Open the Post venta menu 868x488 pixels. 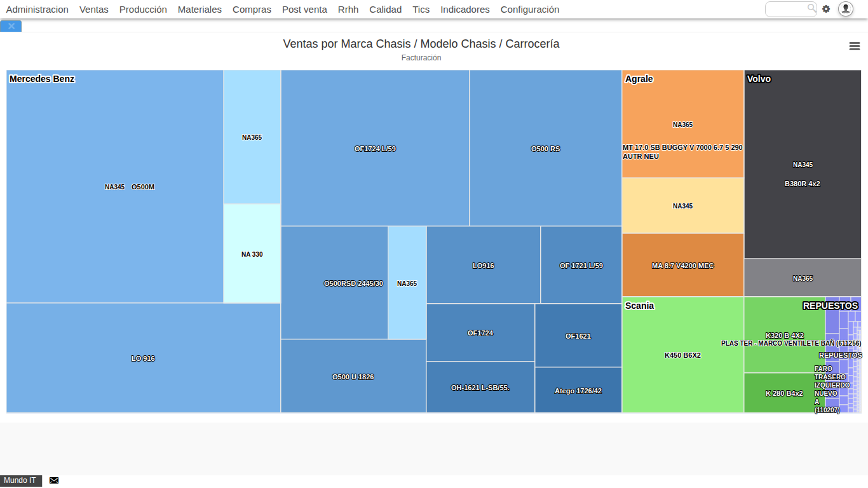tap(304, 10)
